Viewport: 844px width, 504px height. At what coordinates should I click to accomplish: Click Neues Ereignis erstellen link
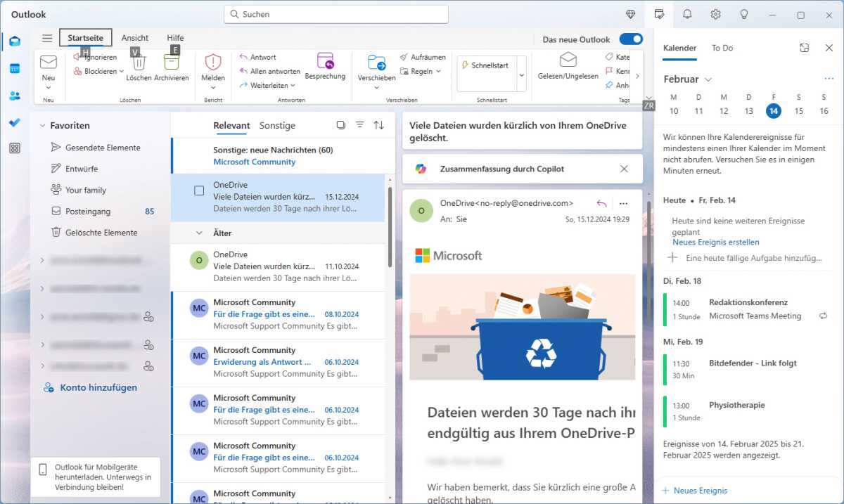click(715, 242)
